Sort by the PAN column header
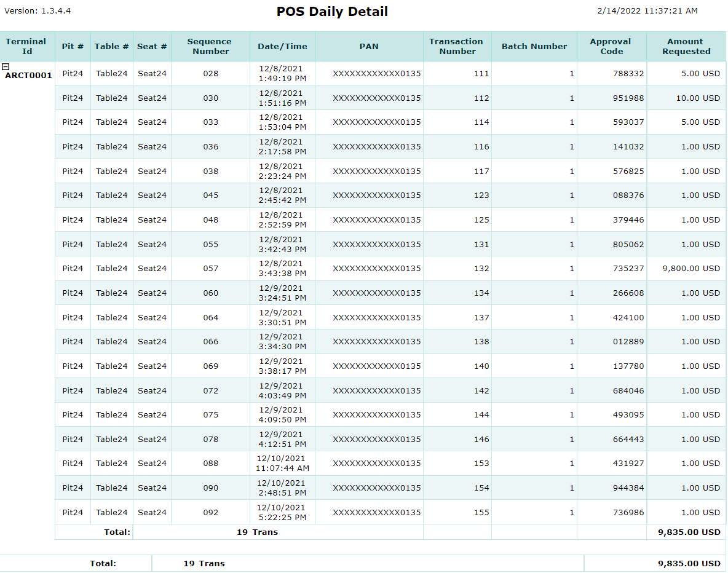Viewport: 728px width, 573px height. coord(369,46)
